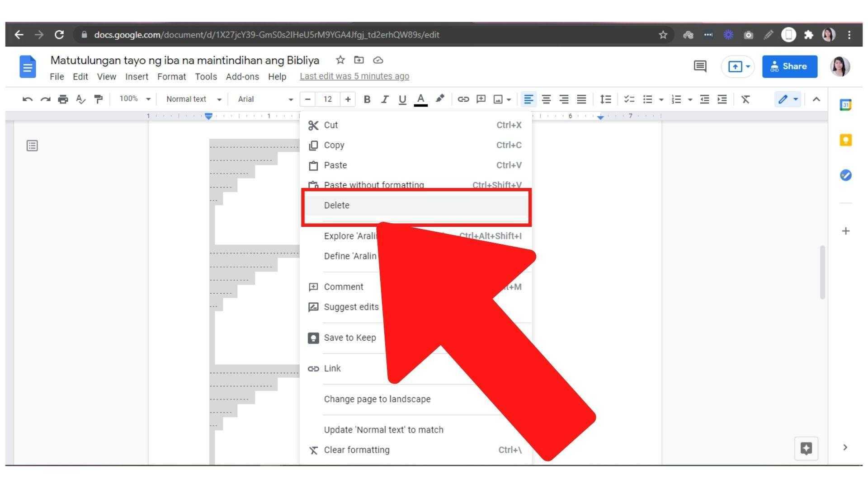The width and height of the screenshot is (868, 488).
Task: Click the Explore button at bottom right
Action: [x=806, y=448]
